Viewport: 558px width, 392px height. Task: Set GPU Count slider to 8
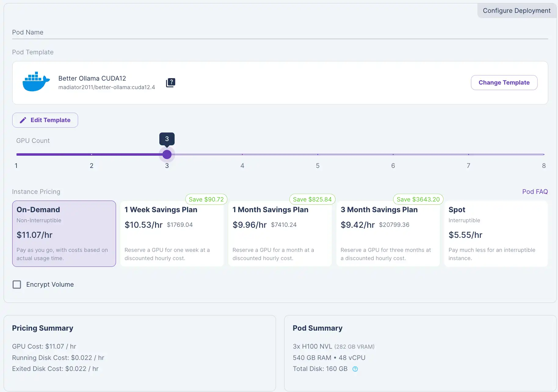(x=543, y=154)
